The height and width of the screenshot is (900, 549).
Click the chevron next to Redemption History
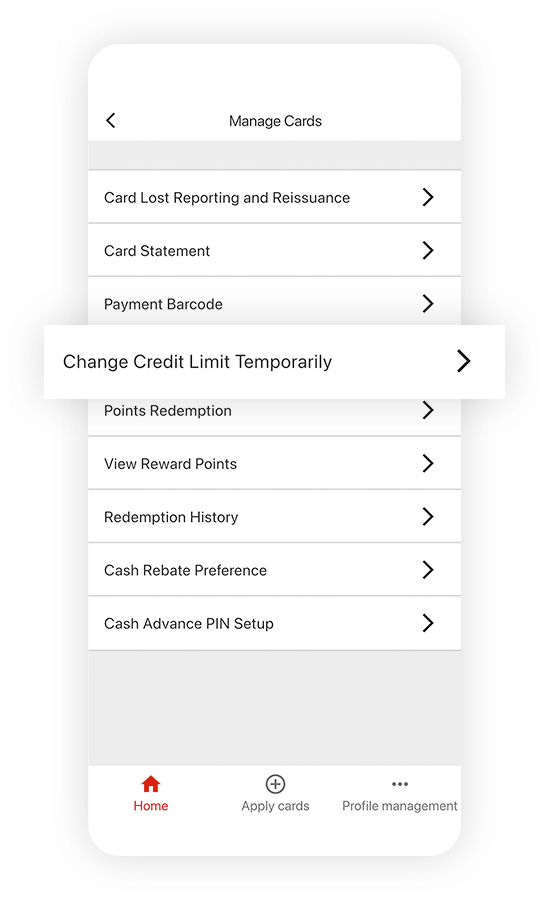coord(428,517)
